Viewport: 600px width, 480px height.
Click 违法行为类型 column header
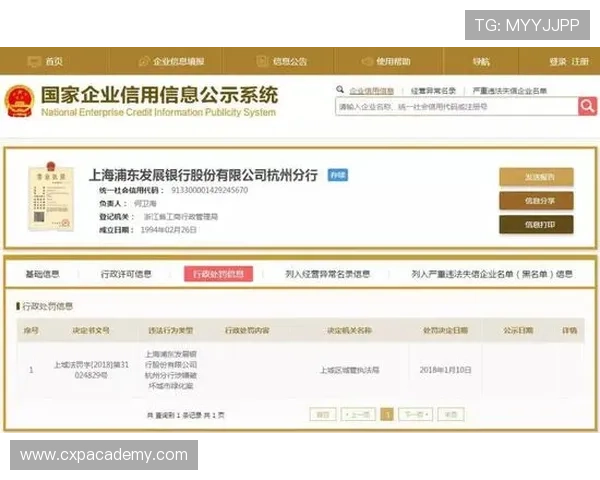pos(171,330)
